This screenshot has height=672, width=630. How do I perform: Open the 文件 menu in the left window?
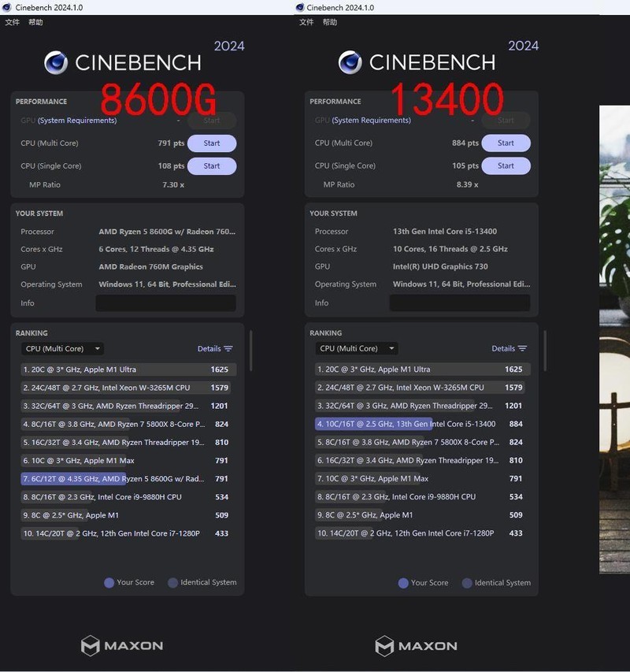click(x=12, y=22)
